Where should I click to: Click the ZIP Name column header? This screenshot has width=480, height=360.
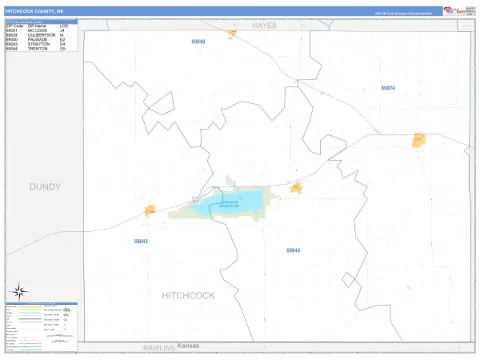[x=37, y=26]
